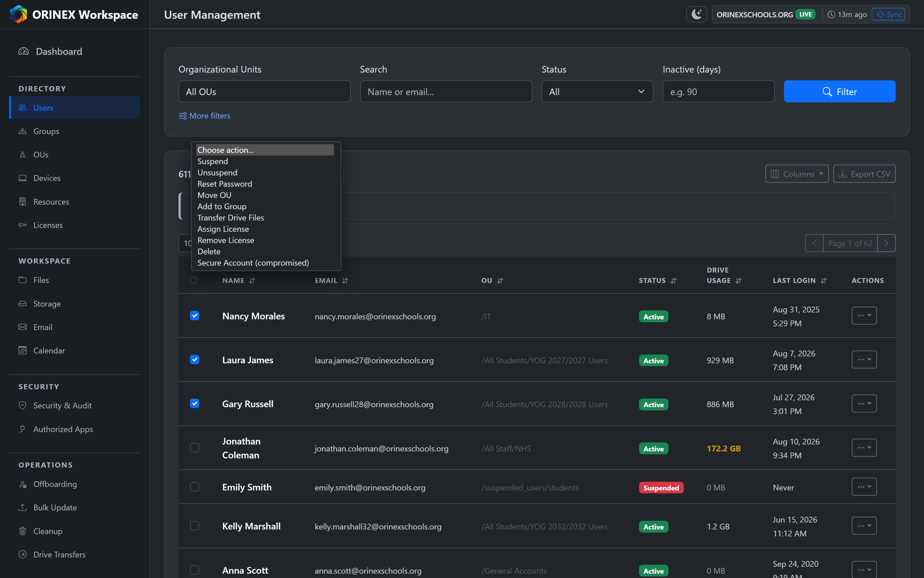Select Assign License action
Viewport: 924px width, 578px height.
coord(265,229)
